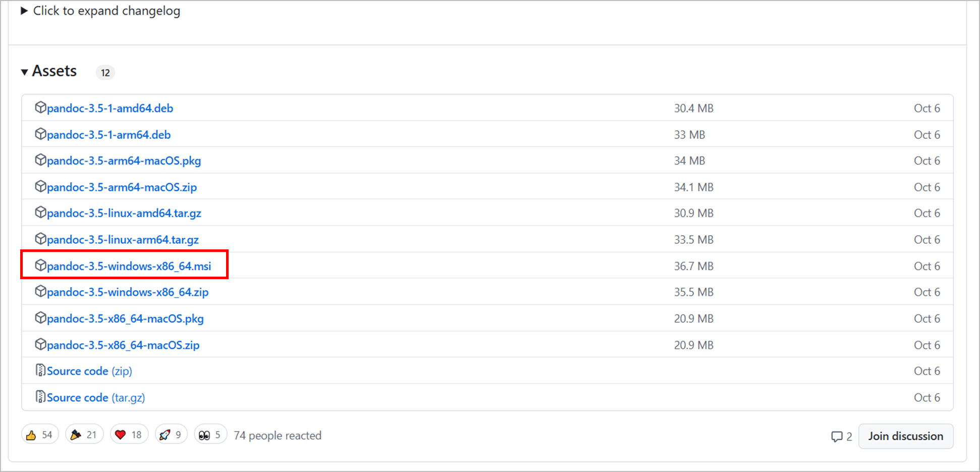980x472 pixels.
Task: Toggle rocket reaction with 9
Action: [x=171, y=435]
